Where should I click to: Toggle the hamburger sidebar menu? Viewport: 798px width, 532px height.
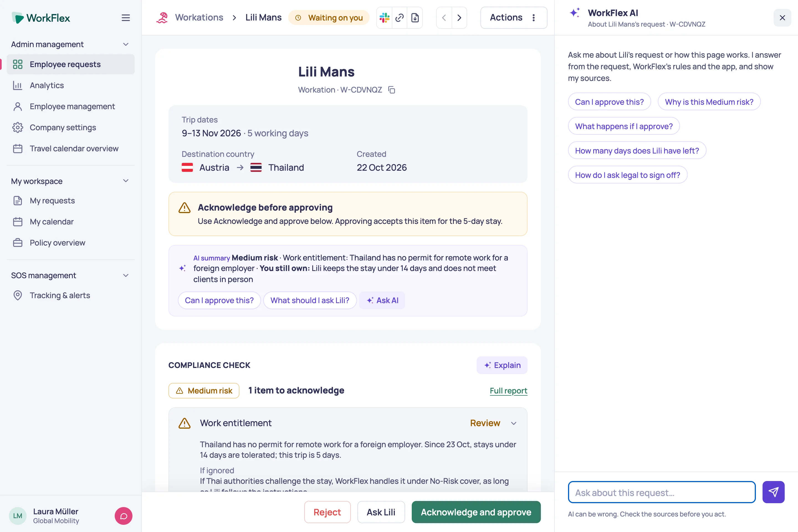pos(126,18)
